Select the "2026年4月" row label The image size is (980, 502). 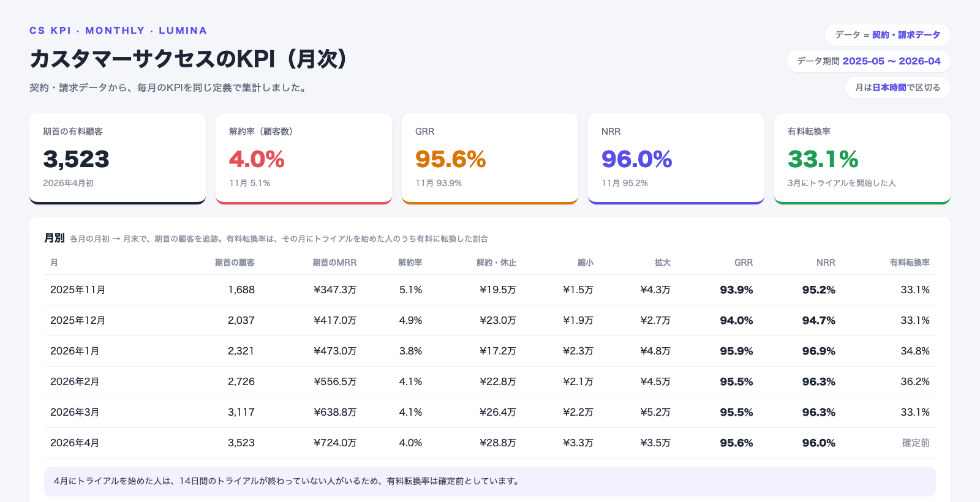click(x=75, y=443)
